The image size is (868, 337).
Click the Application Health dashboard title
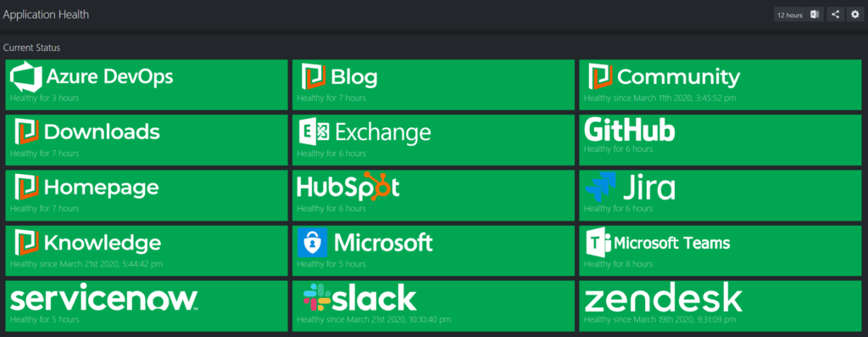[46, 15]
